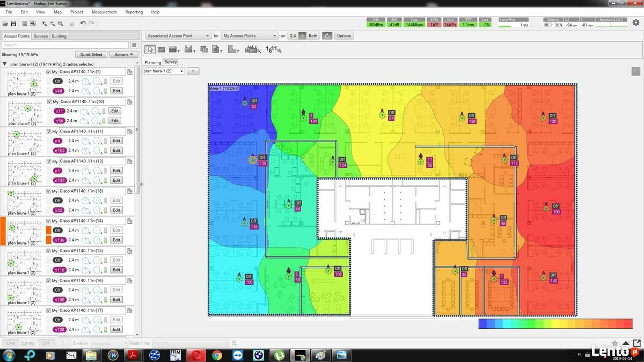
Task: Click the Sidekick battery indicator
Action: [x=548, y=25]
